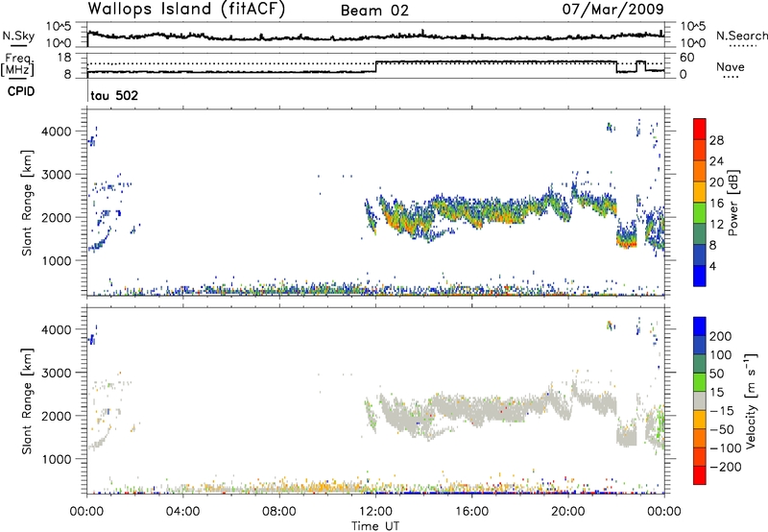Select Velocity segment between -100 and -200
768x532 pixels.
[700, 456]
